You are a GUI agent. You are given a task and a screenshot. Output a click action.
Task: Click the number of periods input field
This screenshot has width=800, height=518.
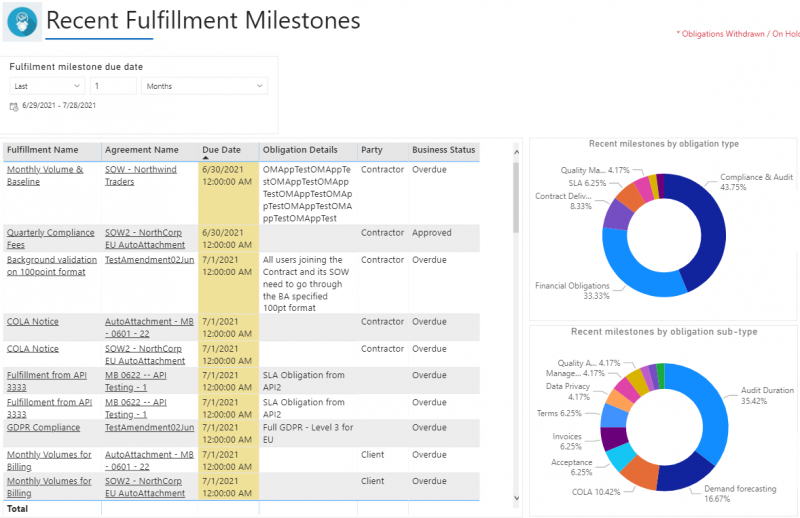[x=113, y=87]
